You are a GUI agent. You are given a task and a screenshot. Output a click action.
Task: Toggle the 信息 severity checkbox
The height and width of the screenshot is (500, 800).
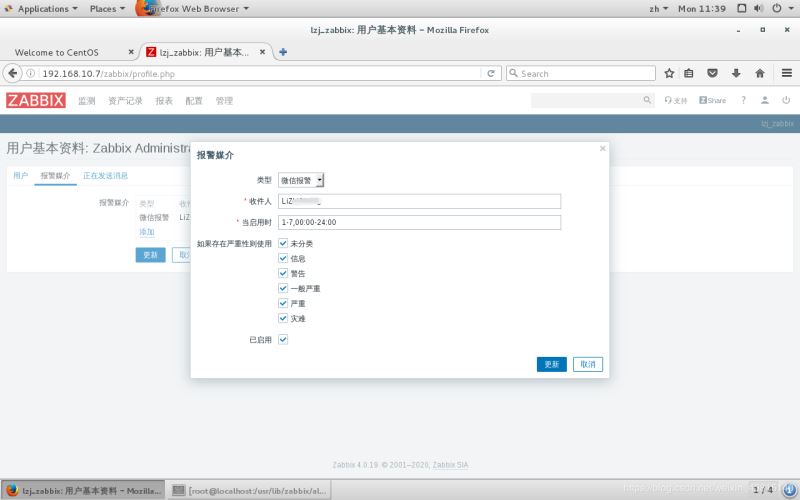tap(283, 258)
